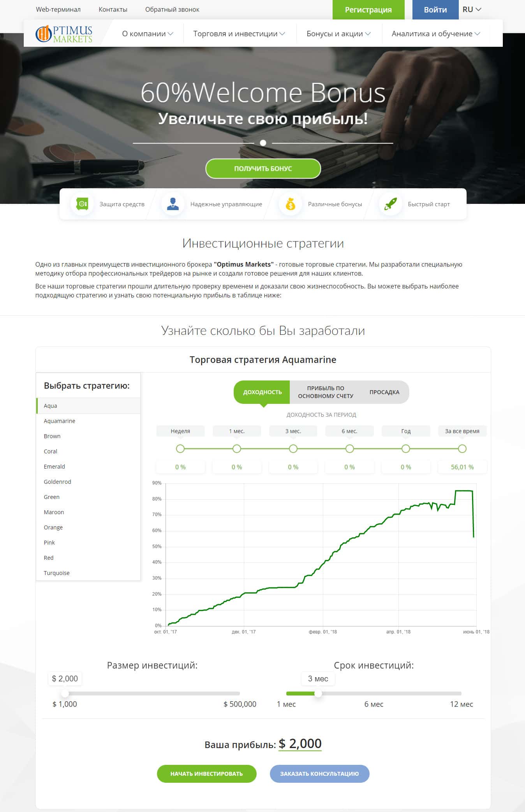This screenshot has height=812, width=525.
Task: Select the Pink strategy
Action: point(88,543)
